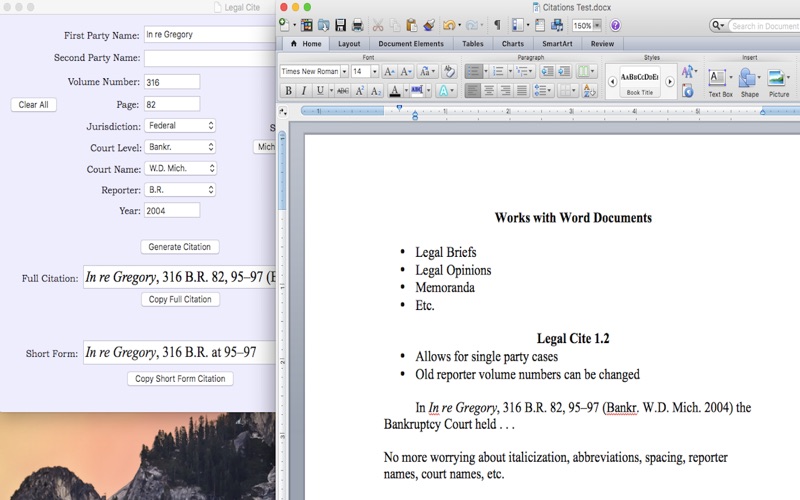Open the Charts ribbon tab

click(513, 44)
